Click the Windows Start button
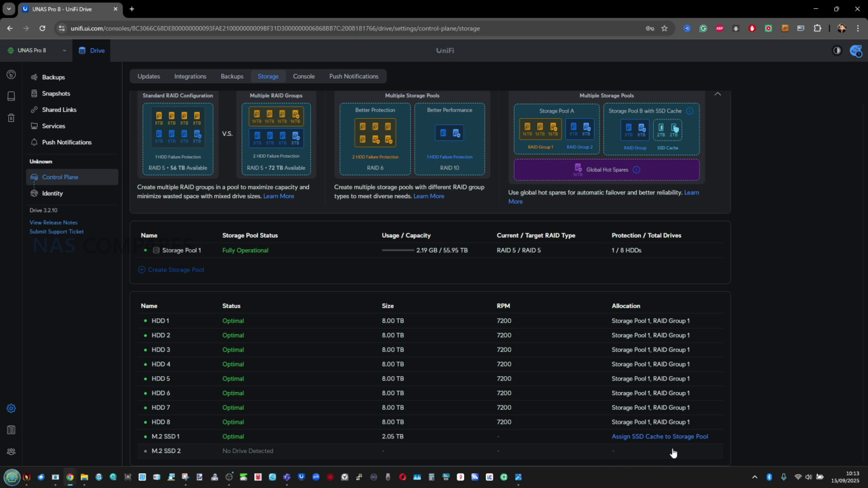The width and height of the screenshot is (868, 488). (x=11, y=477)
